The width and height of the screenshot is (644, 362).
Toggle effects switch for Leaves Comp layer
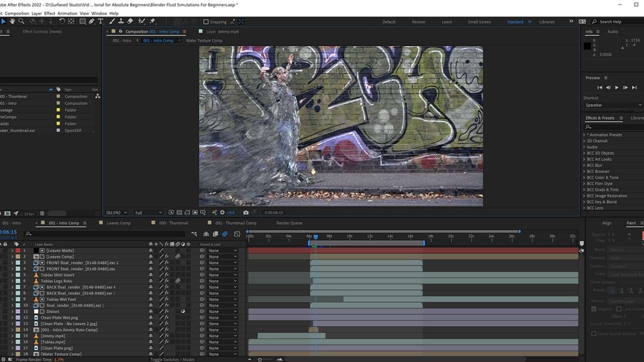click(167, 256)
